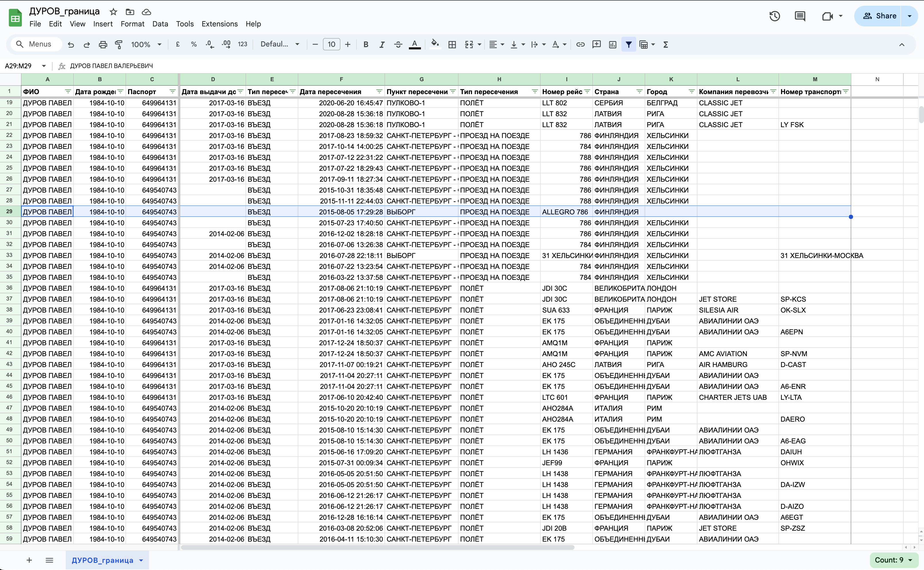Toggle italic formatting
The height and width of the screenshot is (570, 924).
[382, 44]
